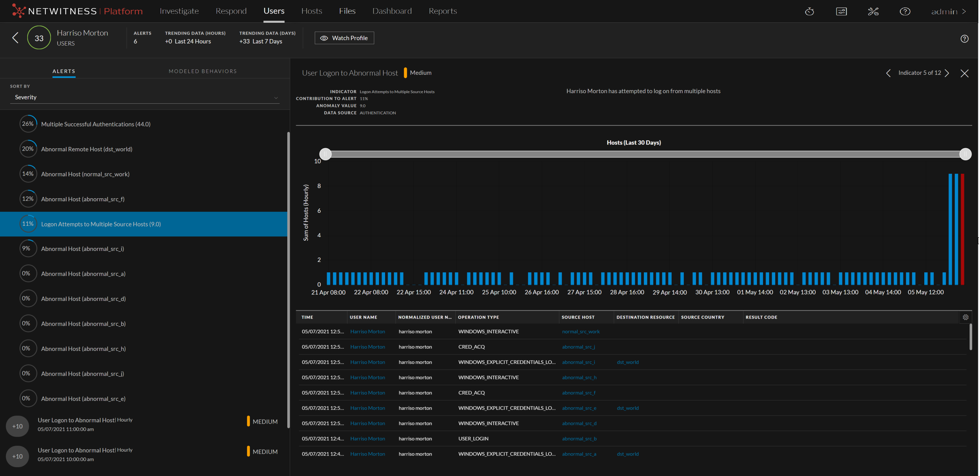Open the Sort By Severity dropdown
This screenshot has height=476, width=980.
pos(145,98)
